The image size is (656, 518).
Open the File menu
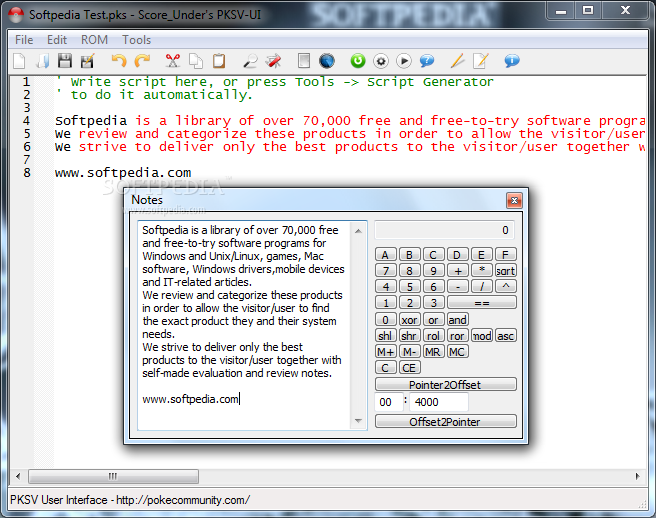click(24, 40)
